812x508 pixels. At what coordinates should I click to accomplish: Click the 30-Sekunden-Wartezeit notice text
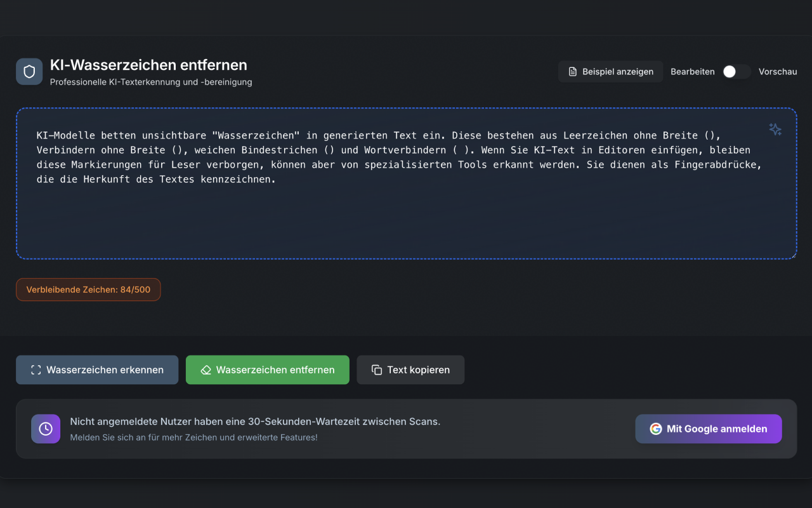(255, 422)
